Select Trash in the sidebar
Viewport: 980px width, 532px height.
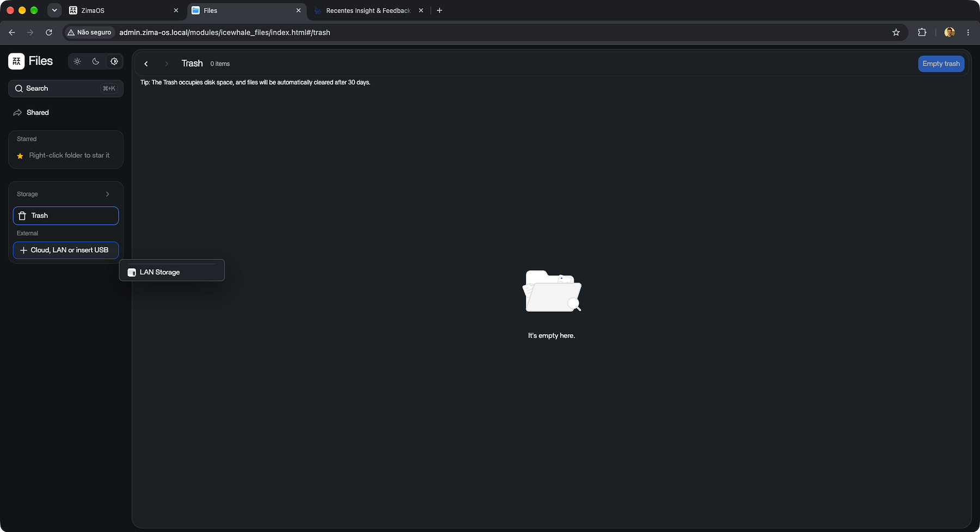[x=66, y=216]
